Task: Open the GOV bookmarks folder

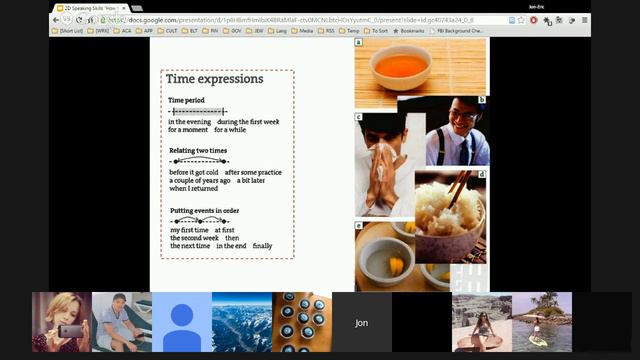Action: tap(232, 31)
